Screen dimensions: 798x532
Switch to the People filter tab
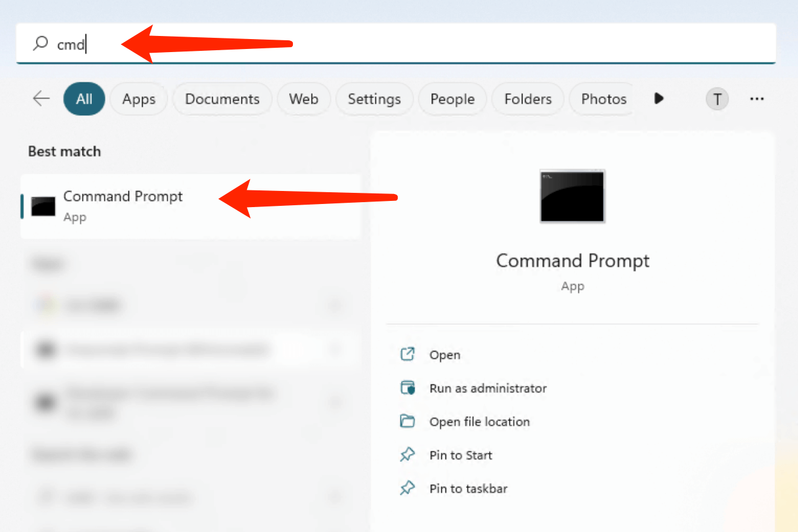[x=452, y=99]
